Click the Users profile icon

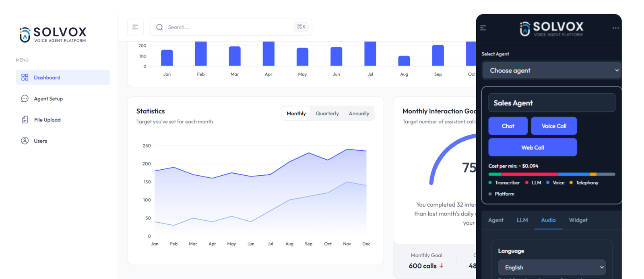tap(25, 141)
